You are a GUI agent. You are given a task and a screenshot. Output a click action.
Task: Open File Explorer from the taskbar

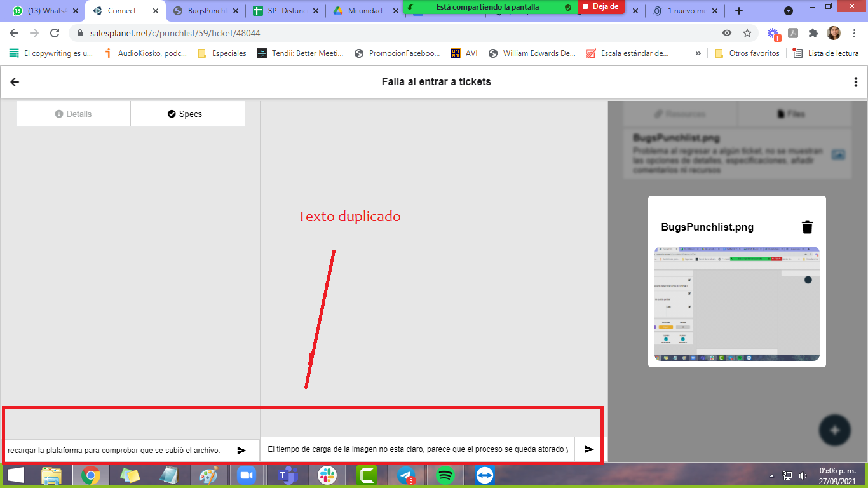click(52, 475)
